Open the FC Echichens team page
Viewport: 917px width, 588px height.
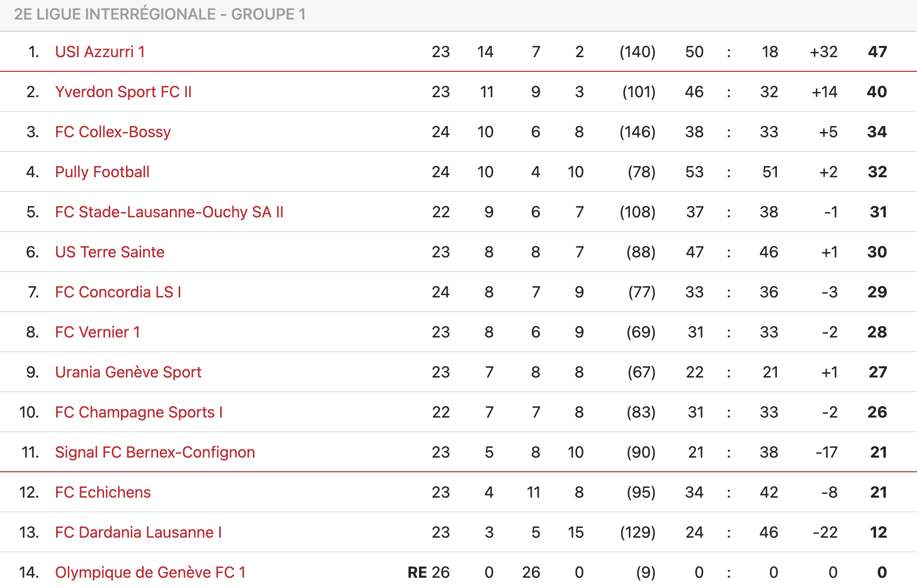coord(103,492)
